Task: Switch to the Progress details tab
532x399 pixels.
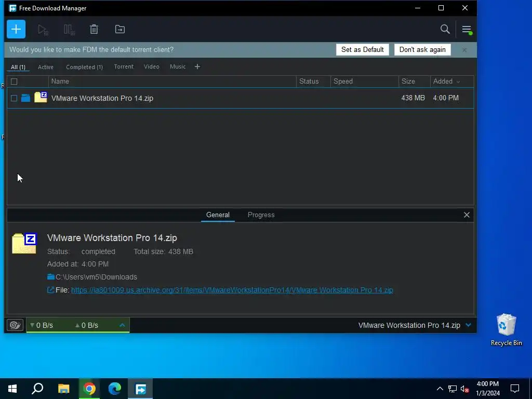Action: click(261, 215)
